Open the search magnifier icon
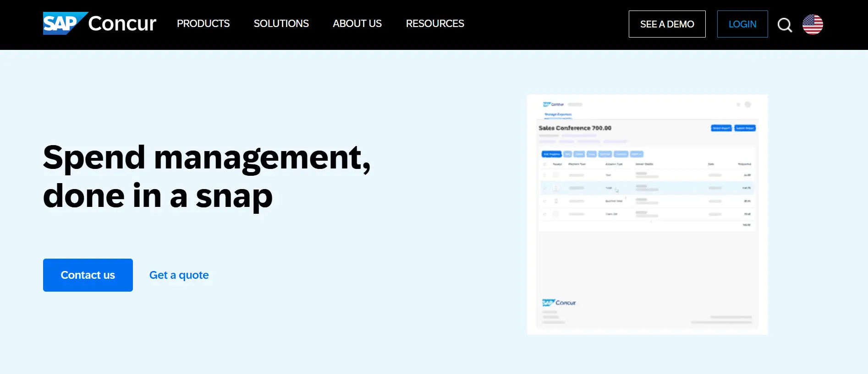 click(785, 25)
